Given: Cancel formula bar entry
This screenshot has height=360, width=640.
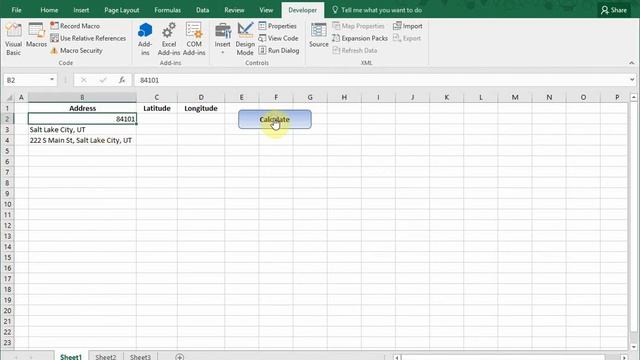Looking at the screenshot, I should click(83, 80).
